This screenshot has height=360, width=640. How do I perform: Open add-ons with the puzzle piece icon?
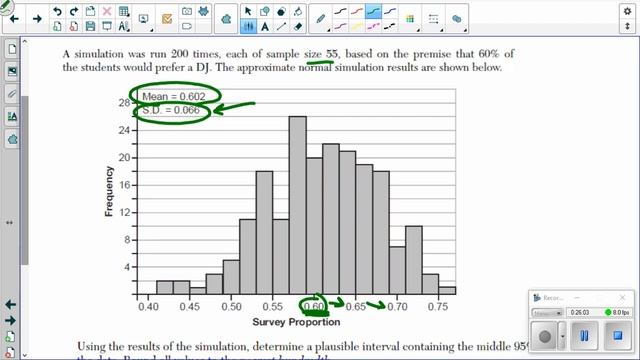click(226, 19)
